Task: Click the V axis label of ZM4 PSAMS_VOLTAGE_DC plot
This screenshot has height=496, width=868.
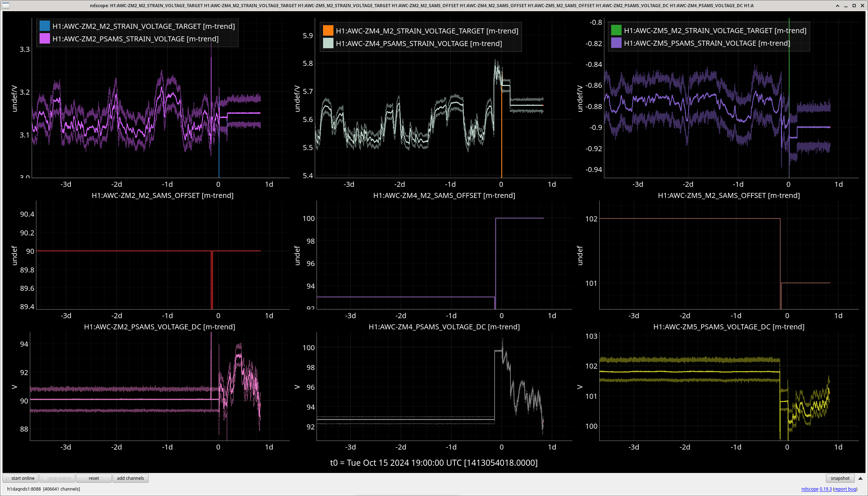Action: [297, 387]
